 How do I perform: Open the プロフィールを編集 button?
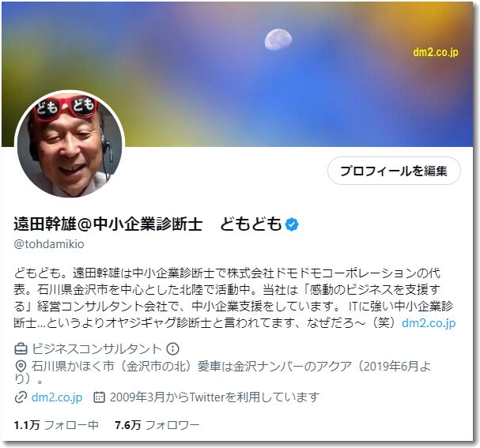point(394,171)
